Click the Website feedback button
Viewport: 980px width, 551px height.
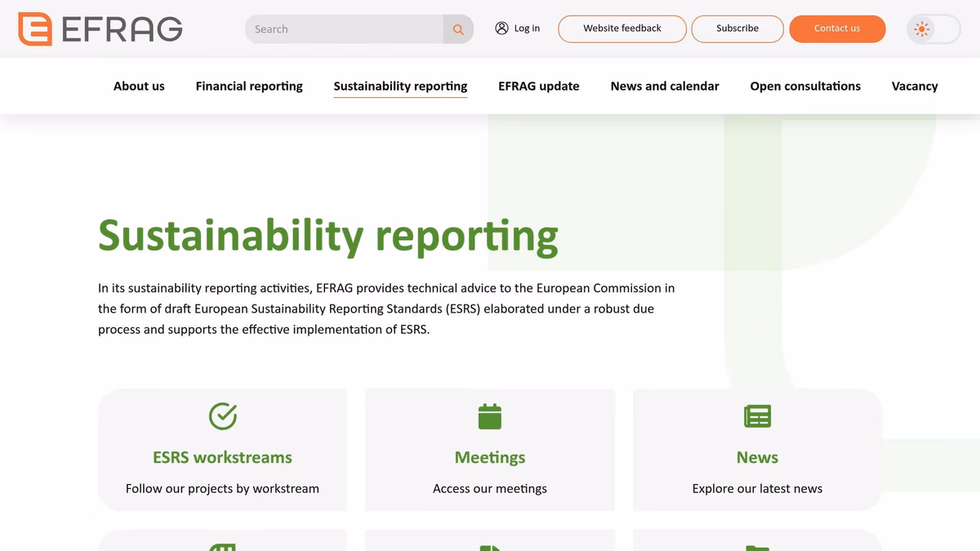click(x=622, y=29)
